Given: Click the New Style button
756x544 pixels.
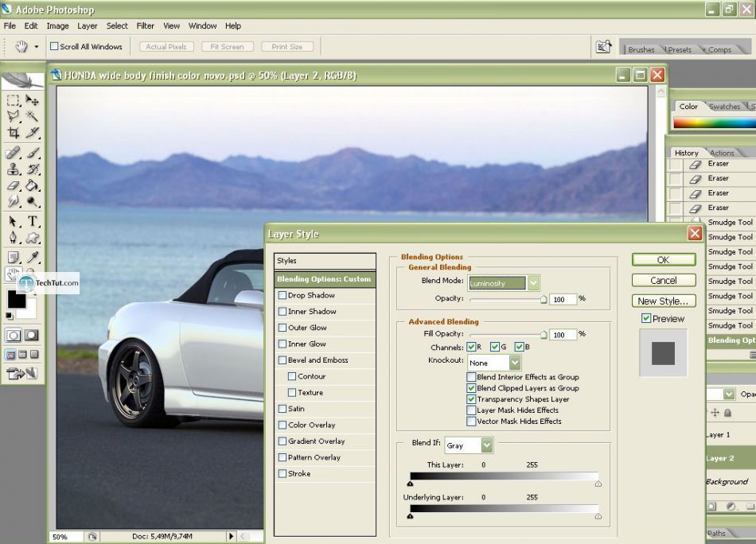Looking at the screenshot, I should 664,301.
